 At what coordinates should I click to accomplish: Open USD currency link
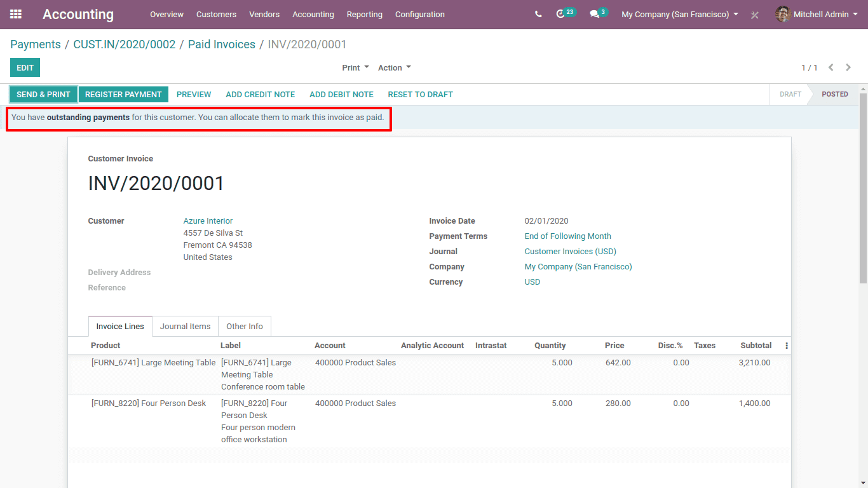[532, 282]
